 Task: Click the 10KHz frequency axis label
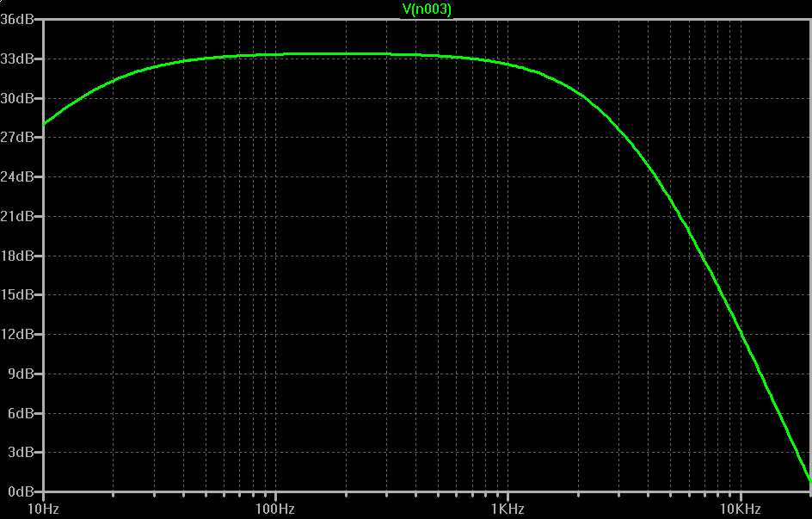coord(740,510)
